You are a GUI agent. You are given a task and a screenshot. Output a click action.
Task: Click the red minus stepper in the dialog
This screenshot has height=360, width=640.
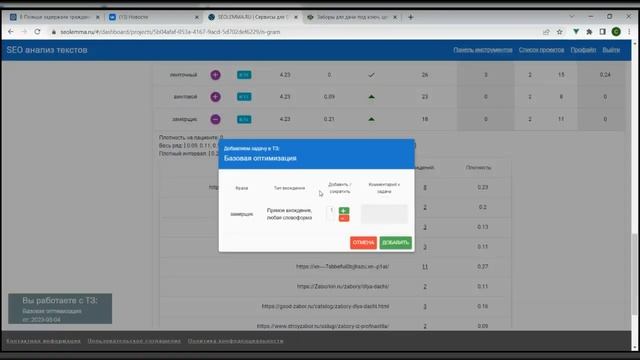tap(344, 218)
